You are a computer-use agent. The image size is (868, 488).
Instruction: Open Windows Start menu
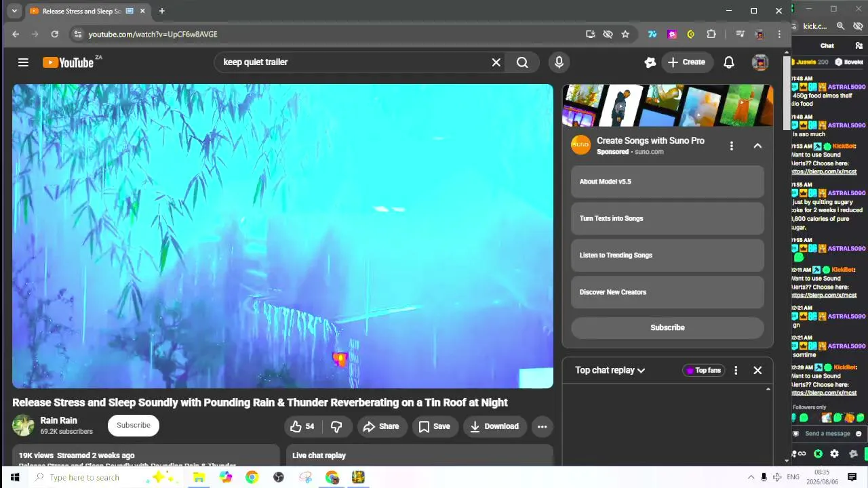(14, 477)
